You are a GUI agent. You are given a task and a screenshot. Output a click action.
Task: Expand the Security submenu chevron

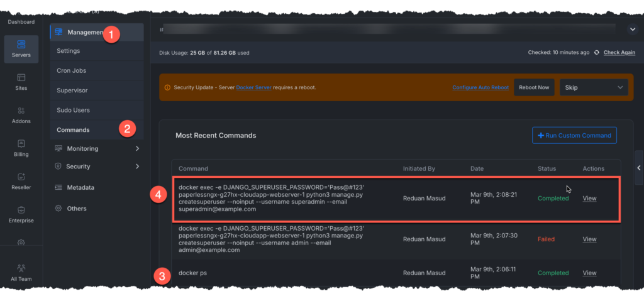[x=137, y=167]
